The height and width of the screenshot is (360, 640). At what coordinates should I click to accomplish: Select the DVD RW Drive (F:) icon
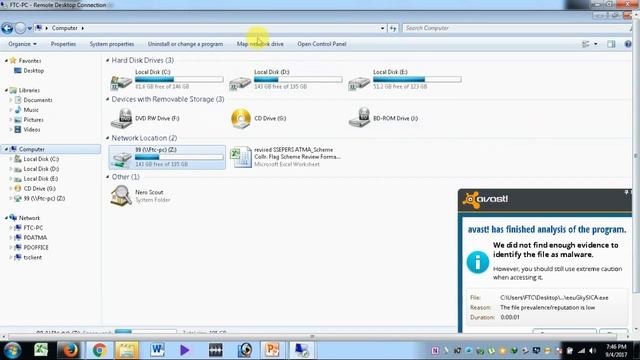[121, 118]
